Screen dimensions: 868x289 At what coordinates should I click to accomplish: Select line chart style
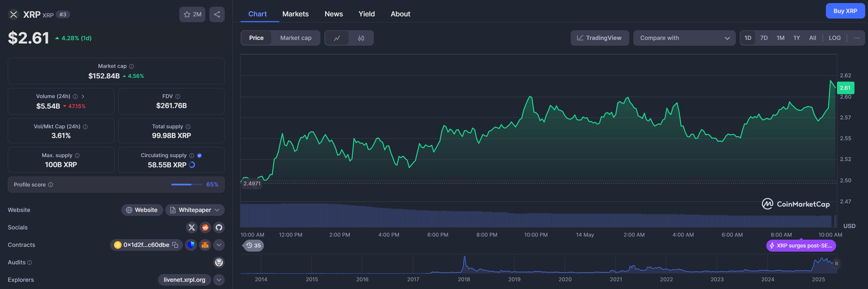337,38
